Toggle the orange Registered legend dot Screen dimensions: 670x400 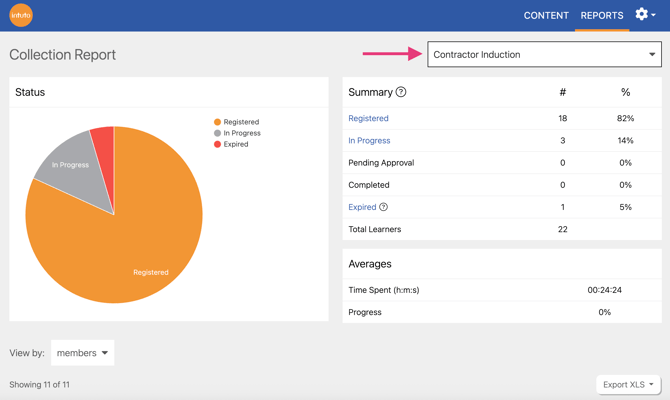click(x=217, y=122)
